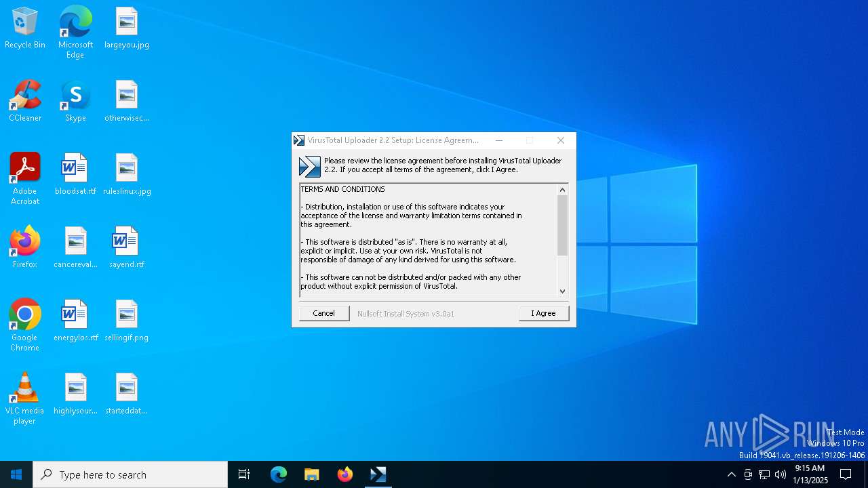The image size is (868, 488).
Task: Open the volume control tray icon
Action: click(781, 474)
